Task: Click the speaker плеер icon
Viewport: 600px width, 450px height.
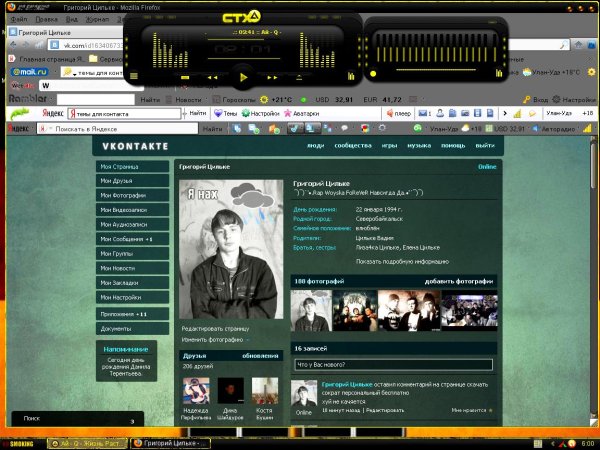Action: [399, 113]
